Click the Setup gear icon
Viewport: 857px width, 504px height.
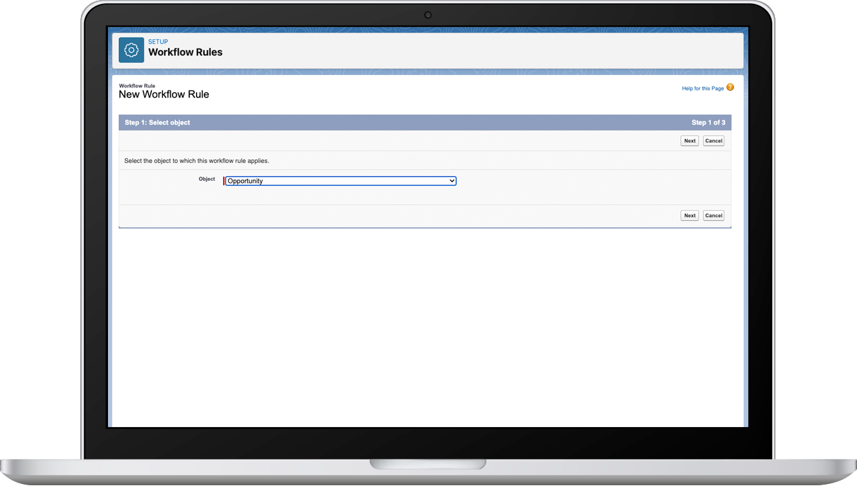(x=131, y=49)
